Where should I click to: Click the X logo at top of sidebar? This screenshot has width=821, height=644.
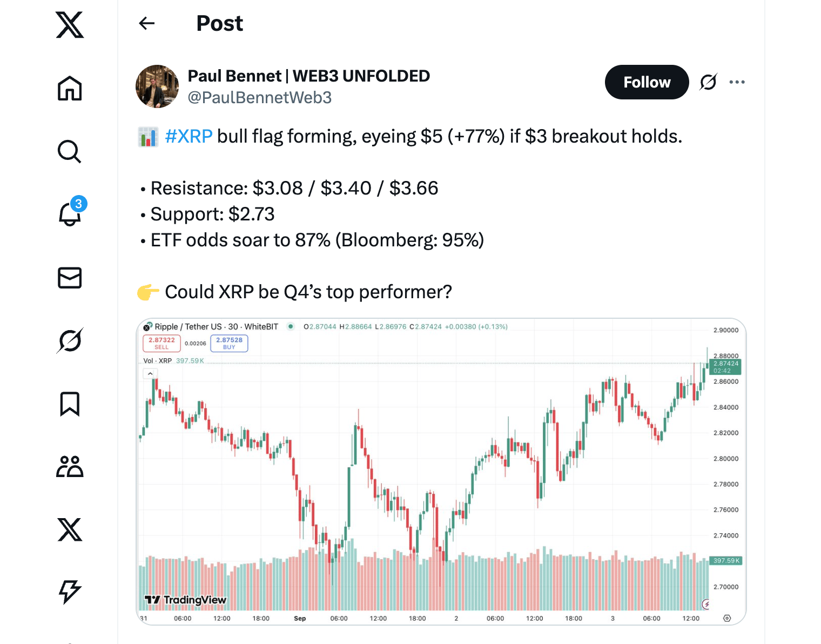pyautogui.click(x=70, y=25)
